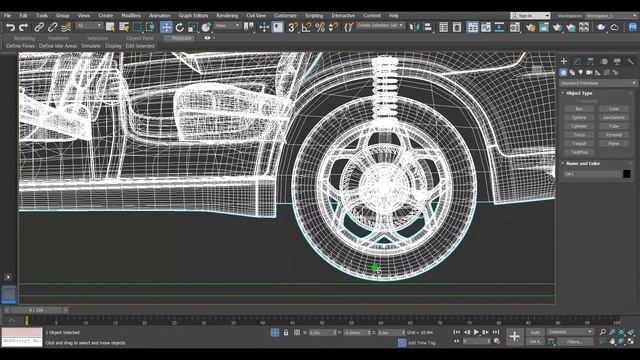
Task: Toggle the Selection Lock padlock icon
Action: click(286, 333)
